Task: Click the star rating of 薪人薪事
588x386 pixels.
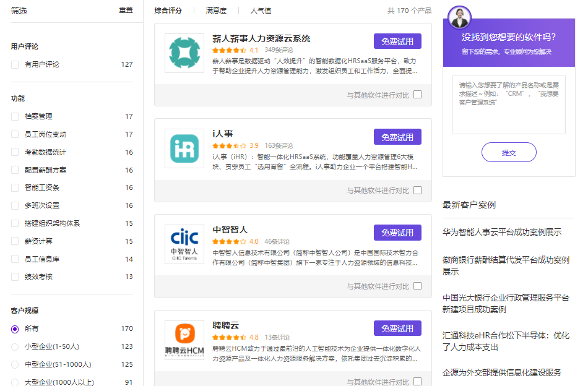Action: pyautogui.click(x=229, y=50)
